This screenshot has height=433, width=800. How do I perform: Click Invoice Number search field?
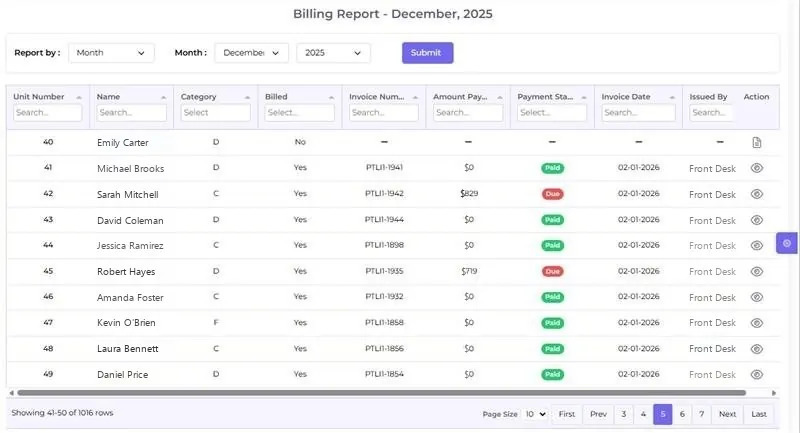[384, 113]
